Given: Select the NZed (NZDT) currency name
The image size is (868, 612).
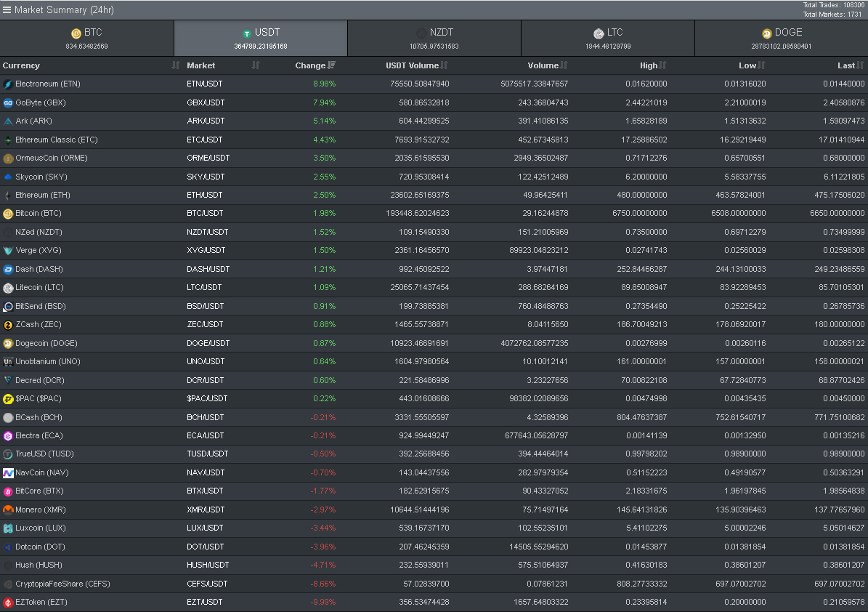Looking at the screenshot, I should [x=38, y=232].
